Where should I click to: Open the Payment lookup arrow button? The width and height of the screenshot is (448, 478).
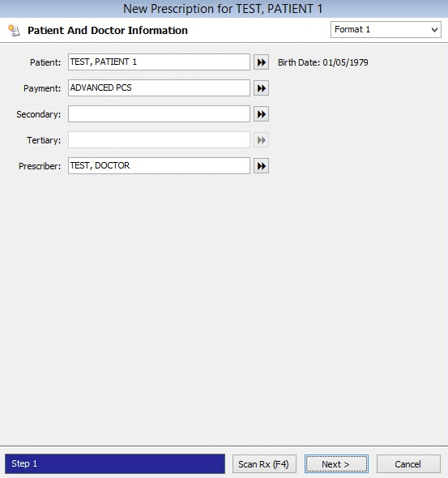261,88
